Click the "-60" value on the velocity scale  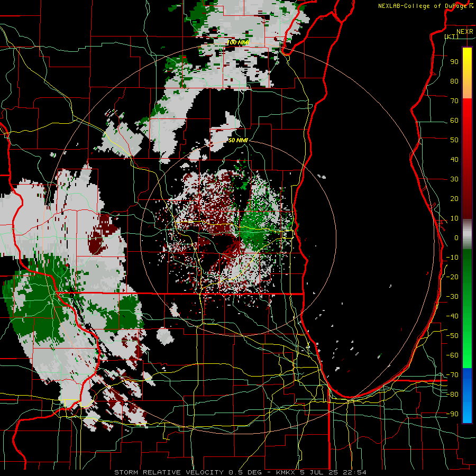452,355
